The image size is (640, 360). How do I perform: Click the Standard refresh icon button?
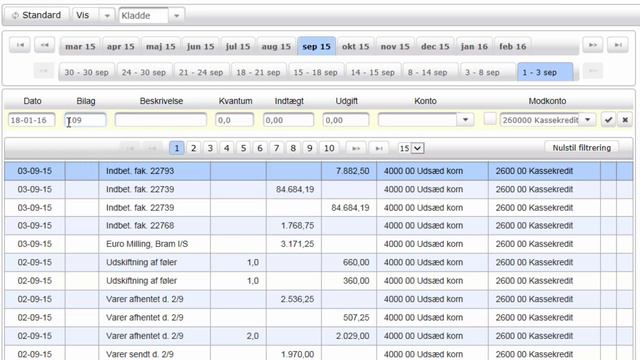pos(37,16)
